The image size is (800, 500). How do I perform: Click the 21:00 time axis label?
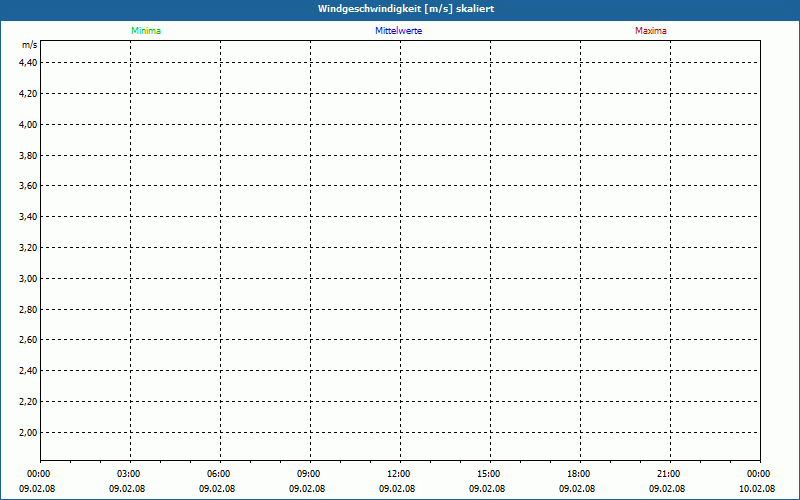pyautogui.click(x=668, y=474)
